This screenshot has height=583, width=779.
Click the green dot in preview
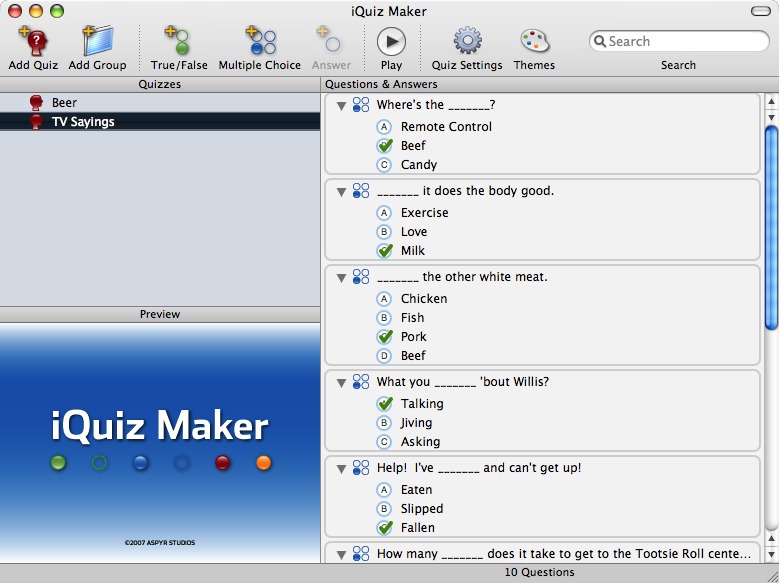pyautogui.click(x=58, y=463)
